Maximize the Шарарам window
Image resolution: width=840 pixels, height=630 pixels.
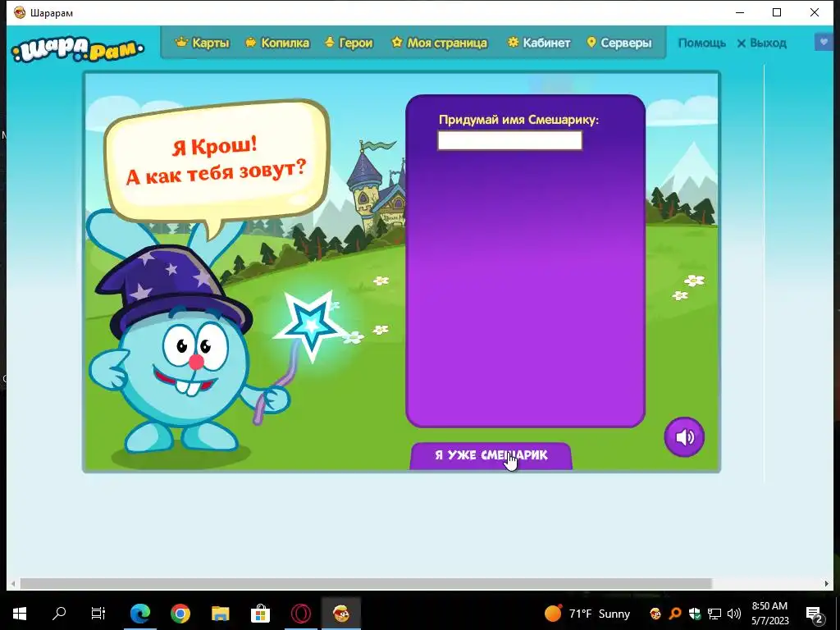(x=777, y=12)
